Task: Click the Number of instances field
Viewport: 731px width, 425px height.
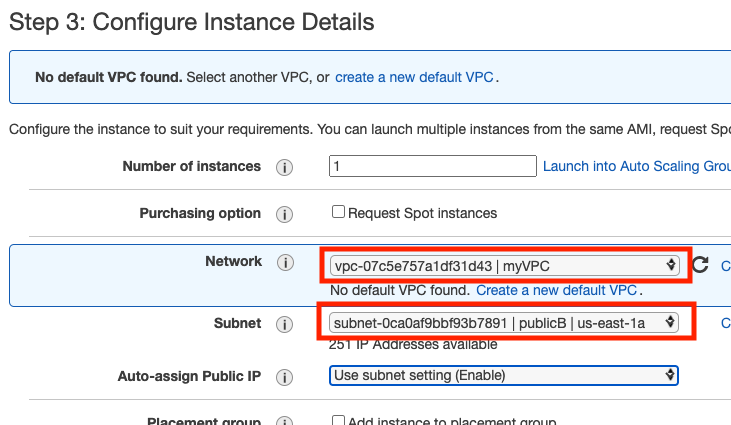Action: [432, 166]
